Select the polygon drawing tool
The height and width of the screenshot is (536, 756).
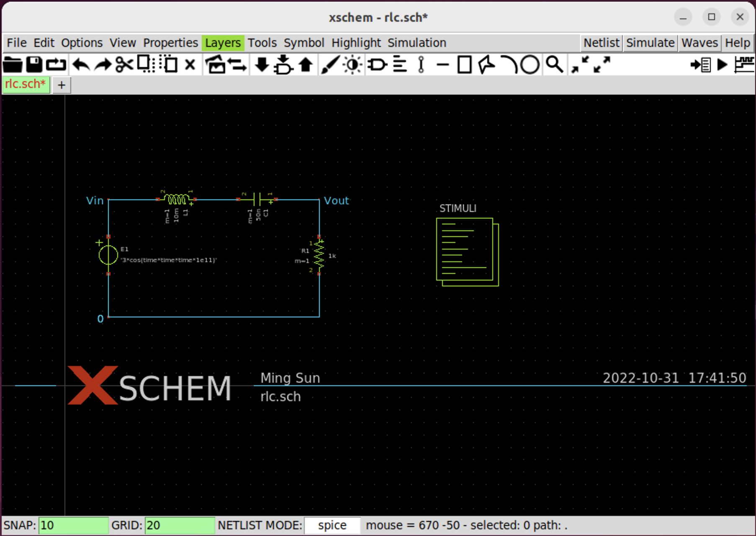(486, 65)
